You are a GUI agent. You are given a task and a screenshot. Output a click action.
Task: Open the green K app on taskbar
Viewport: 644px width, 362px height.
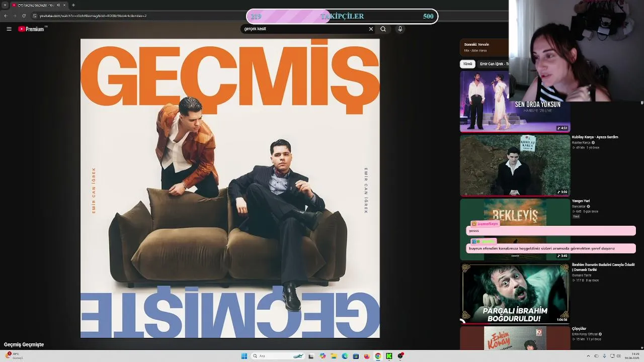click(389, 356)
